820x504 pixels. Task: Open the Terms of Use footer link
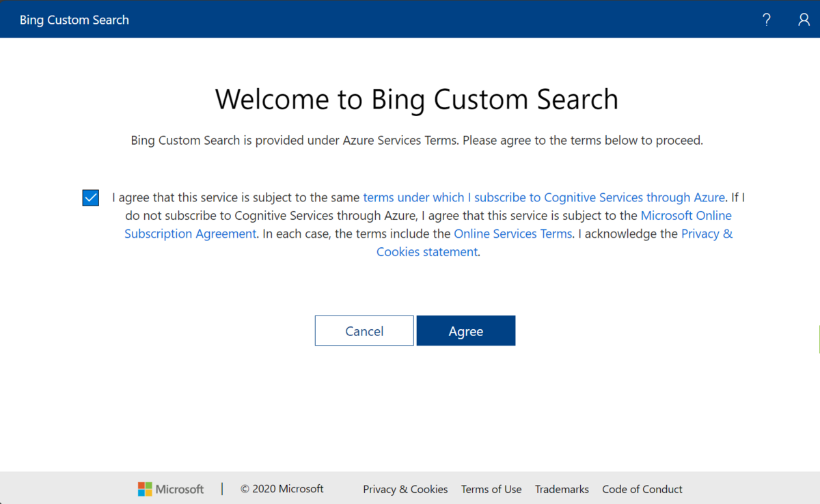click(491, 489)
